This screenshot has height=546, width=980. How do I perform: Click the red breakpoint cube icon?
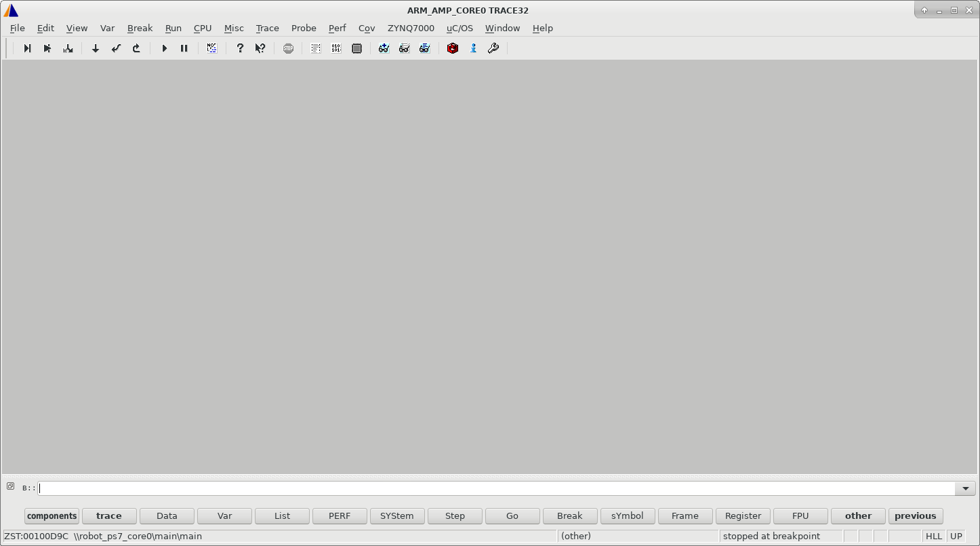(x=452, y=48)
